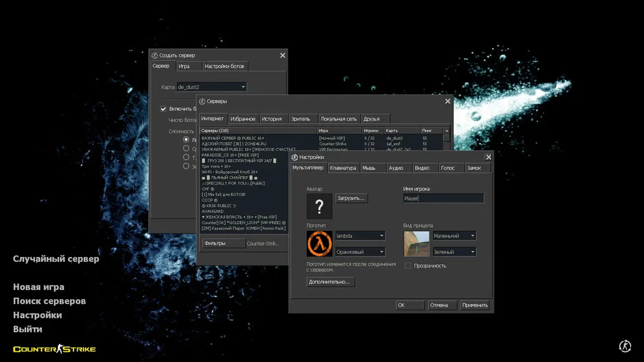
Task: Click the Counter-Strike logo at bottom left
Action: click(x=55, y=349)
